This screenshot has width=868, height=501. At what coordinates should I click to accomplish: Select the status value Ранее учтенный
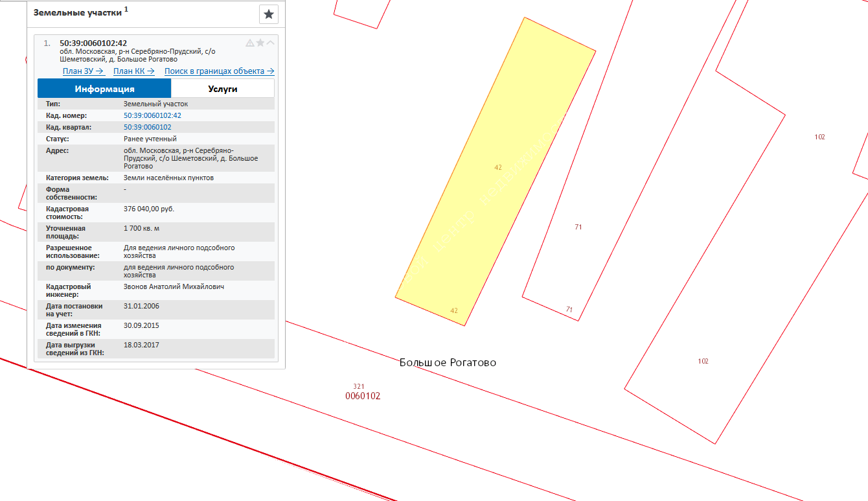click(150, 139)
